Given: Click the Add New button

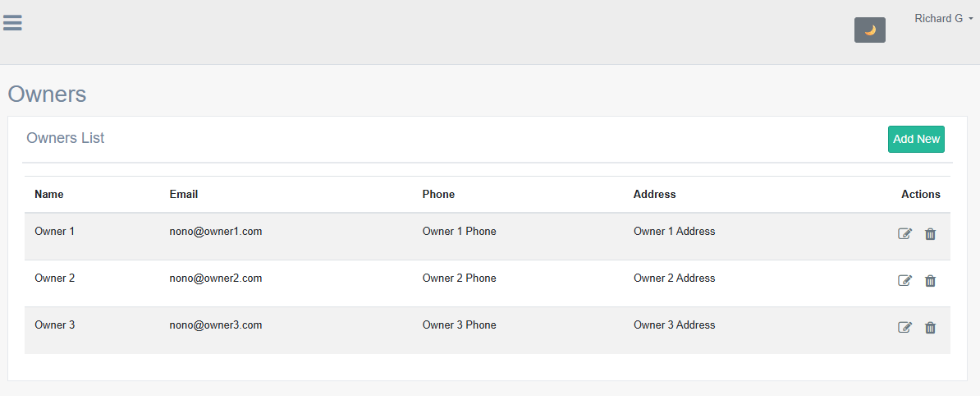Looking at the screenshot, I should [916, 139].
